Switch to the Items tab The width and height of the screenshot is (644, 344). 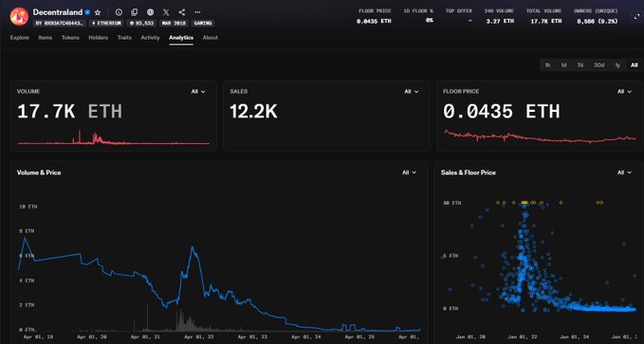tap(46, 37)
